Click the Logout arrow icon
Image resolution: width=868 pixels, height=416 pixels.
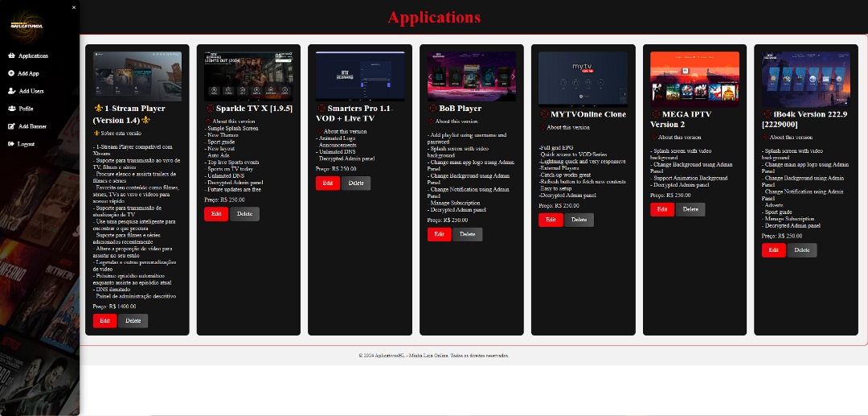pos(11,144)
